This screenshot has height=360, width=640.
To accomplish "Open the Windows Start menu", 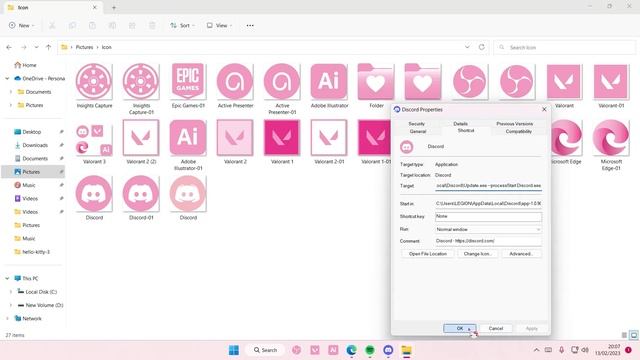I will click(234, 350).
